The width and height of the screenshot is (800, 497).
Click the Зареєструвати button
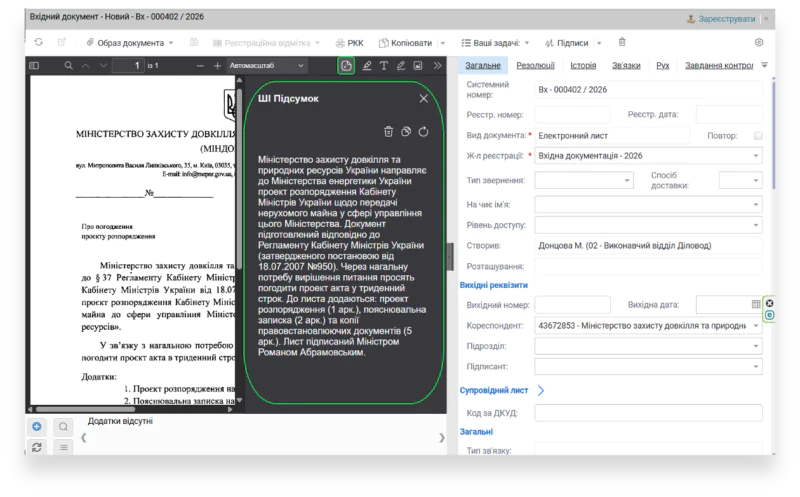point(721,19)
